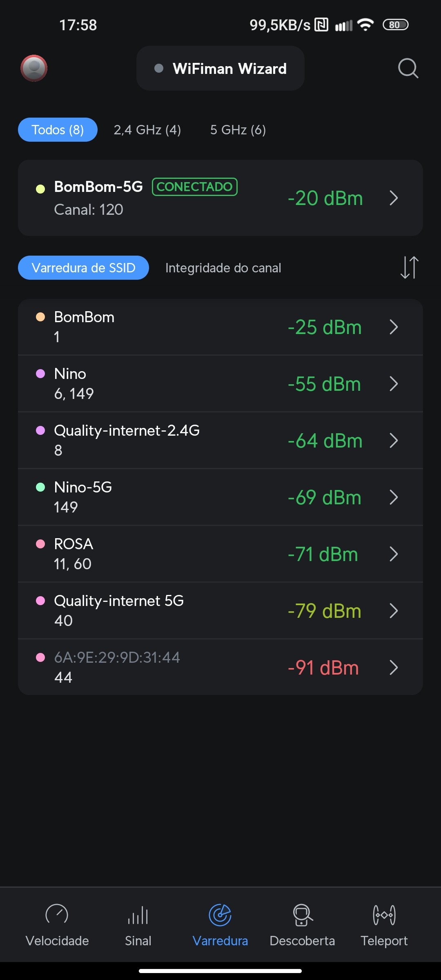The width and height of the screenshot is (441, 980).
Task: Open the Descoberta discovery icon
Action: click(x=302, y=915)
